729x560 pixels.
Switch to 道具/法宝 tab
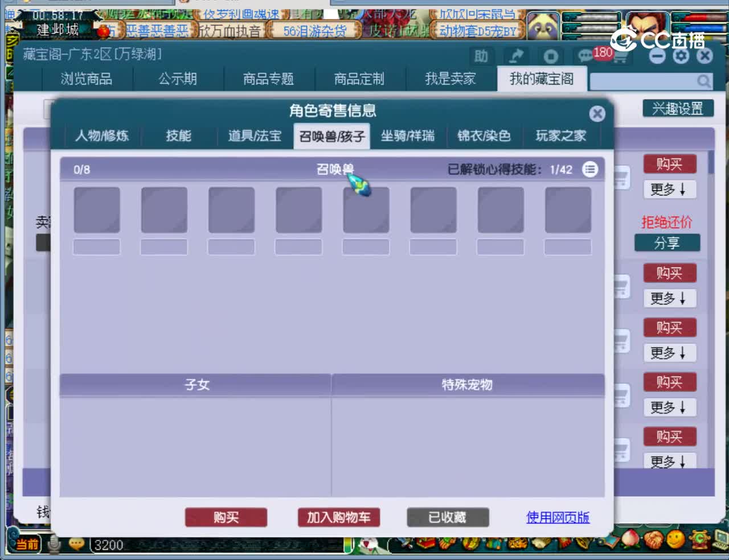coord(255,136)
